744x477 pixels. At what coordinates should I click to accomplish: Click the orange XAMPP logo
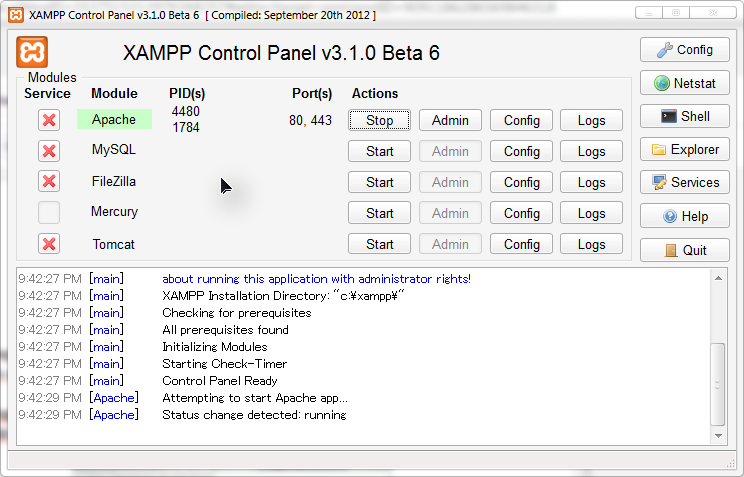(x=32, y=52)
